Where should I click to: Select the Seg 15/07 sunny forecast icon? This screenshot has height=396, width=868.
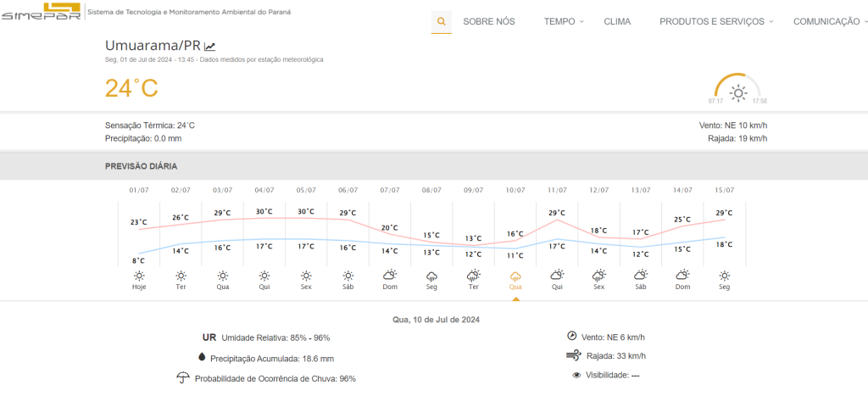(724, 276)
